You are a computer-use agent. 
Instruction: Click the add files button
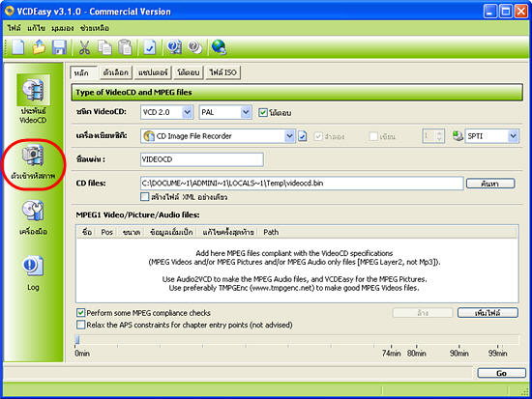pos(488,313)
